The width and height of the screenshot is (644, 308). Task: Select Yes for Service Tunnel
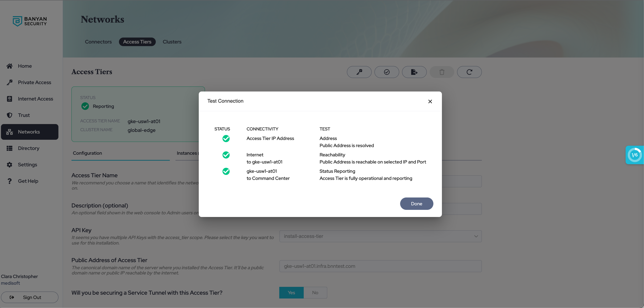[291, 293]
